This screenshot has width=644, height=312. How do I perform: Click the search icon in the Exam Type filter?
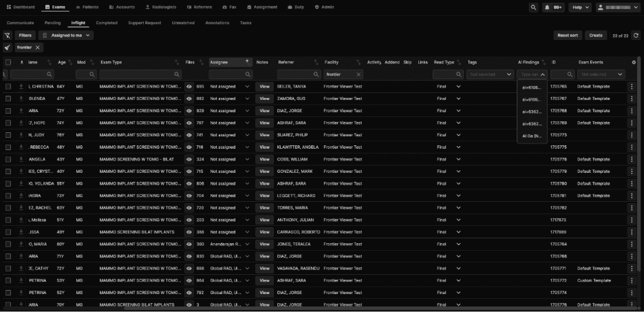coord(177,74)
